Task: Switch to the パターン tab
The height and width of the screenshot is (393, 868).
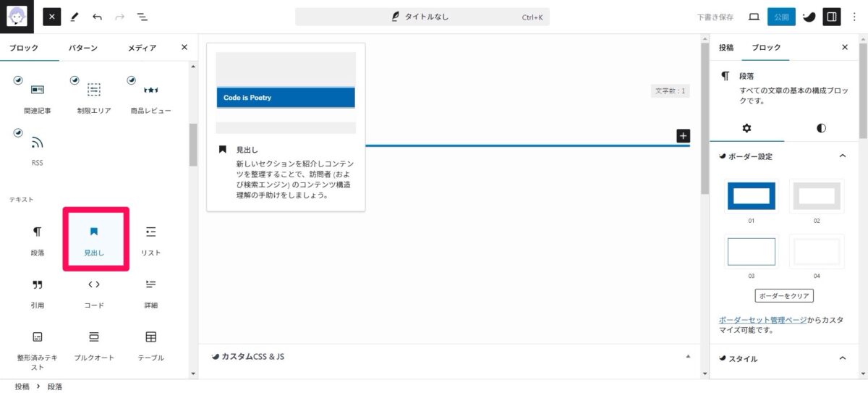Action: point(83,48)
